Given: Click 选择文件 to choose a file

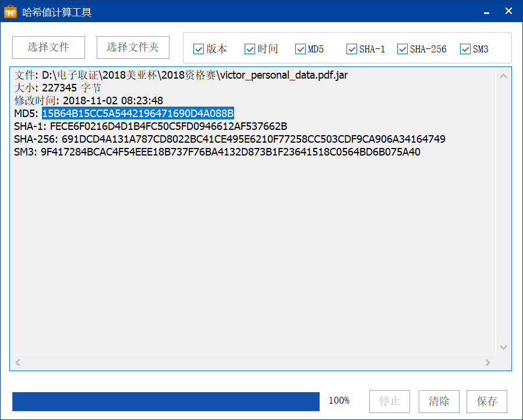Looking at the screenshot, I should click(x=48, y=48).
